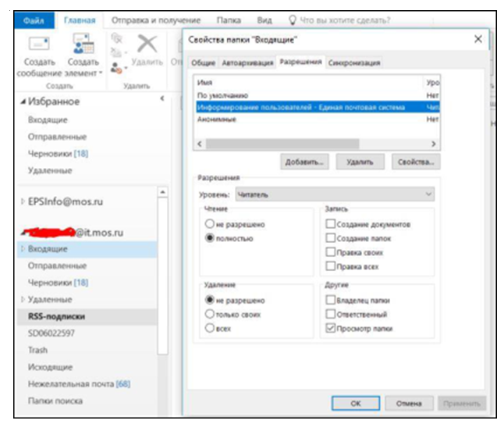This screenshot has width=504, height=424.
Task: Uncheck the Просмотр папки checkbox
Action: (x=331, y=329)
